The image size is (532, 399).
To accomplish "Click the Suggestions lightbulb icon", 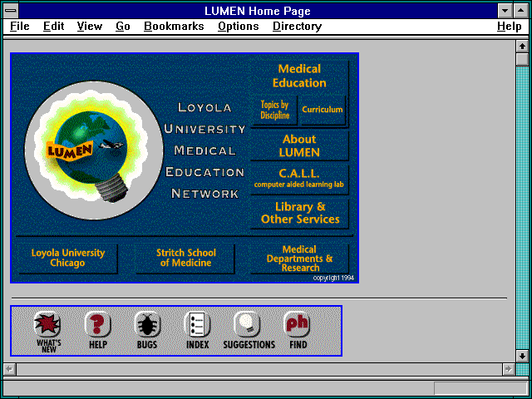I will coord(247,323).
